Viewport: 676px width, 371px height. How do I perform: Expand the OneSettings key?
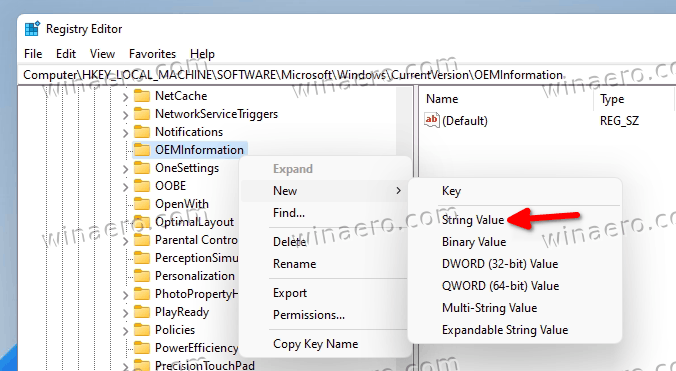pyautogui.click(x=125, y=169)
